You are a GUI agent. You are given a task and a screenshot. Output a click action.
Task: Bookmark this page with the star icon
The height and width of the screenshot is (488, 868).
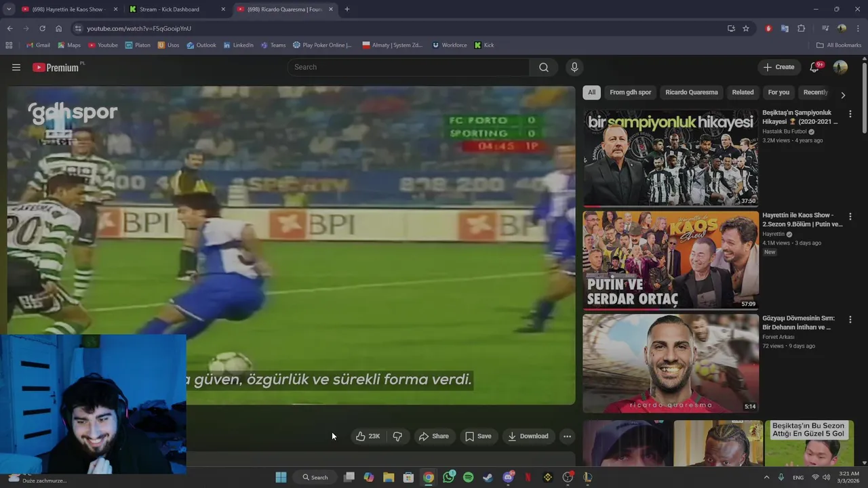(746, 28)
